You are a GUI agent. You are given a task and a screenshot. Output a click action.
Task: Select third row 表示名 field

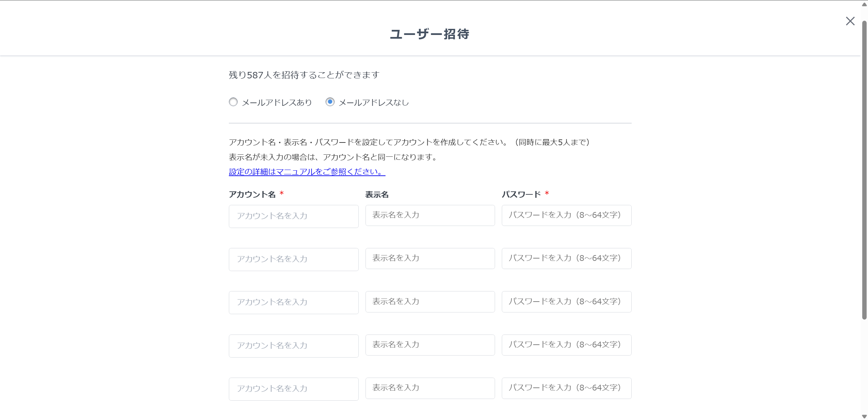(x=430, y=302)
